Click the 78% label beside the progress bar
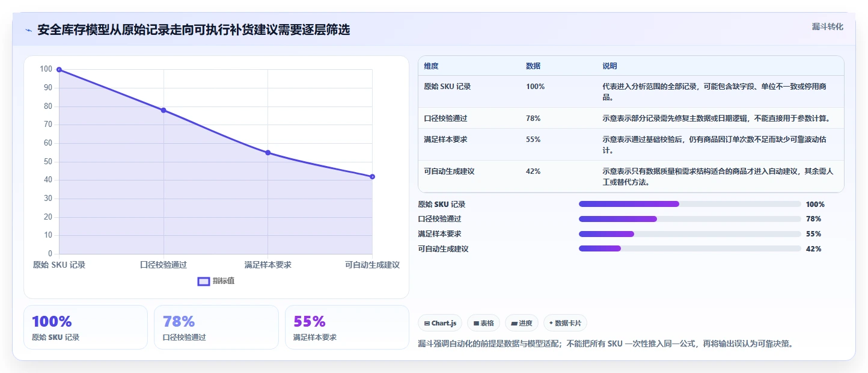The height and width of the screenshot is (373, 868). point(813,219)
